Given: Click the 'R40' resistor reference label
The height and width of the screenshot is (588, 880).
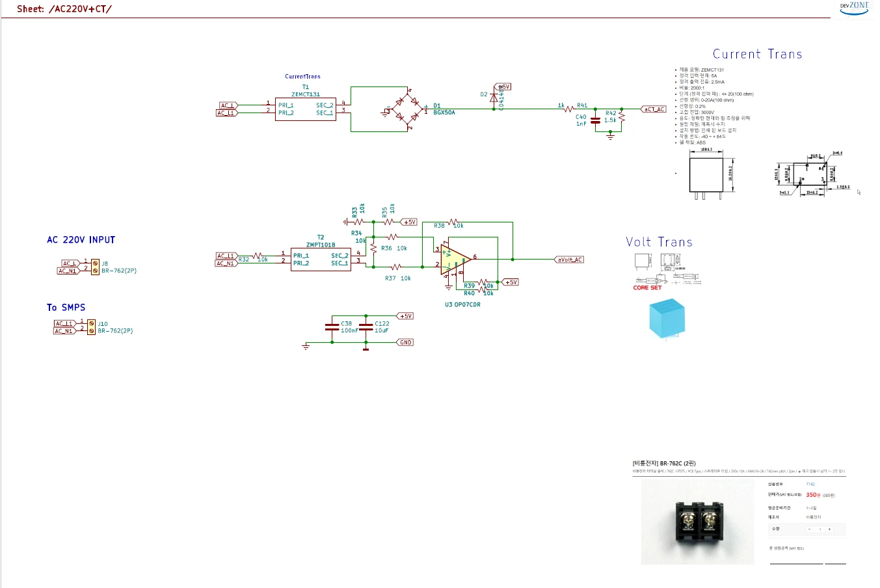Looking at the screenshot, I should (x=469, y=293).
